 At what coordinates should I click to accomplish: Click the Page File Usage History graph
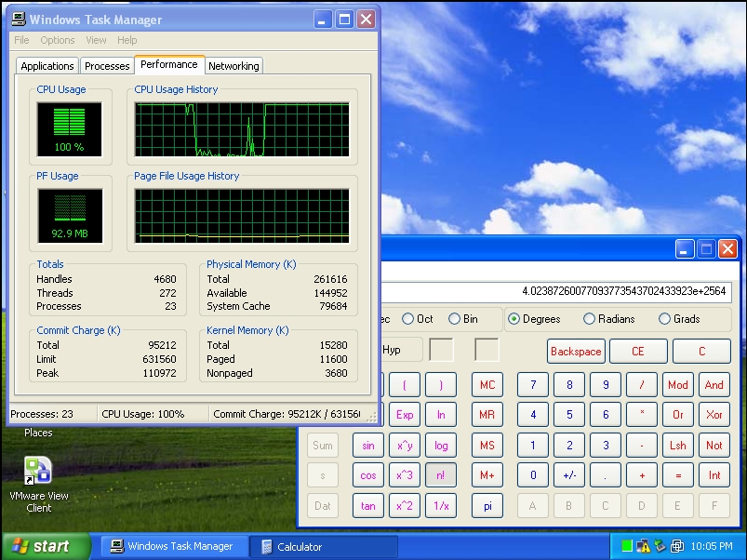click(x=242, y=216)
